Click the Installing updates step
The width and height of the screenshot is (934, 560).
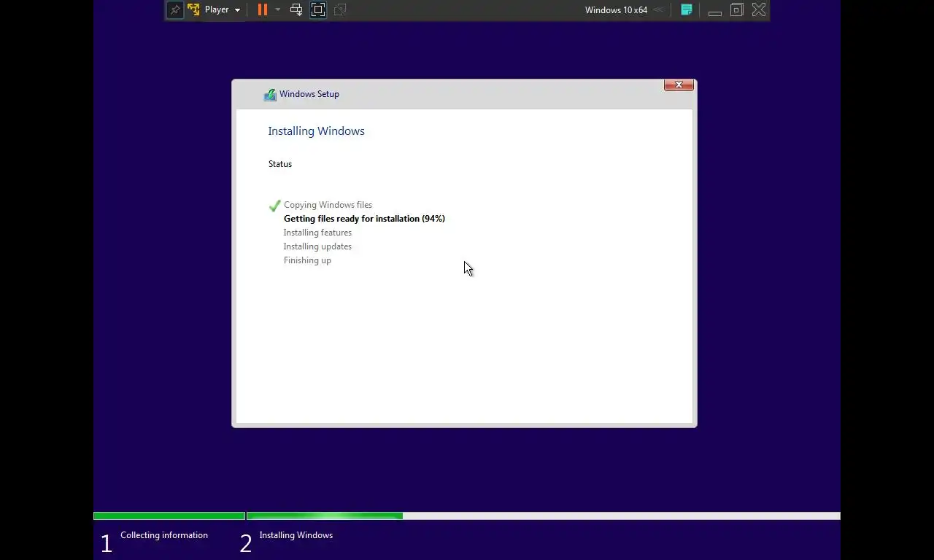point(317,246)
